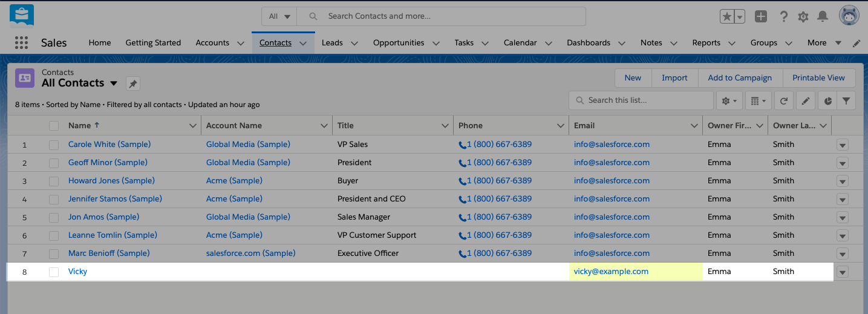
Task: Switch to the Leads tab
Action: [332, 43]
